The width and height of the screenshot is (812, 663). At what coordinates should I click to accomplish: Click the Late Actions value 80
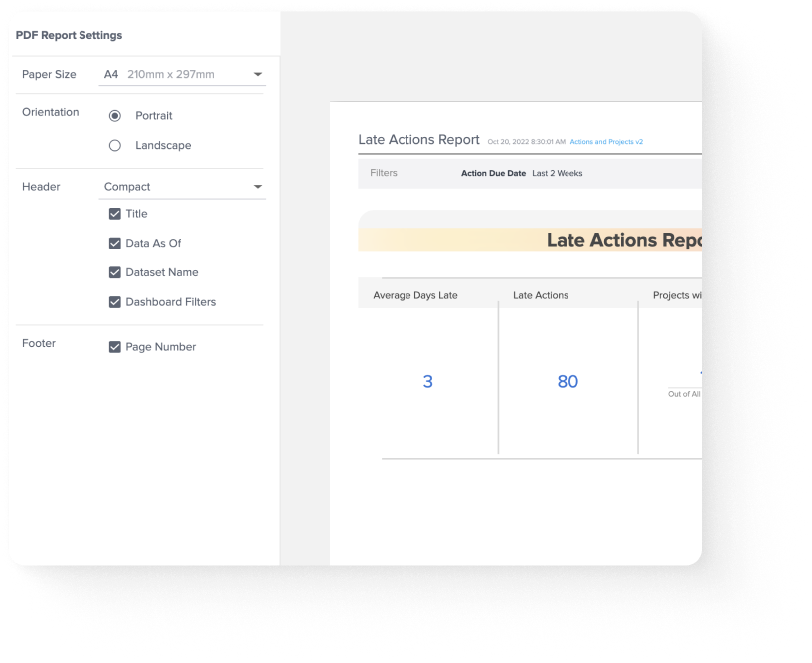coord(568,382)
